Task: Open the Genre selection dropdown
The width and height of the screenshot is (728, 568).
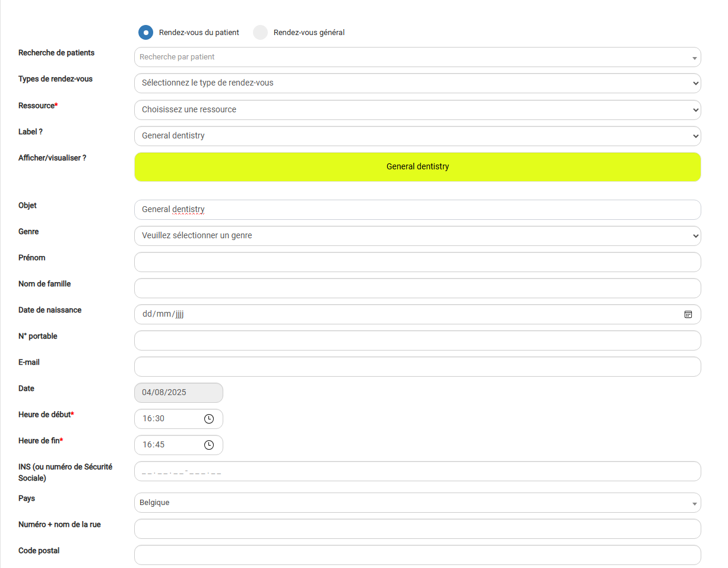Action: pyautogui.click(x=417, y=236)
